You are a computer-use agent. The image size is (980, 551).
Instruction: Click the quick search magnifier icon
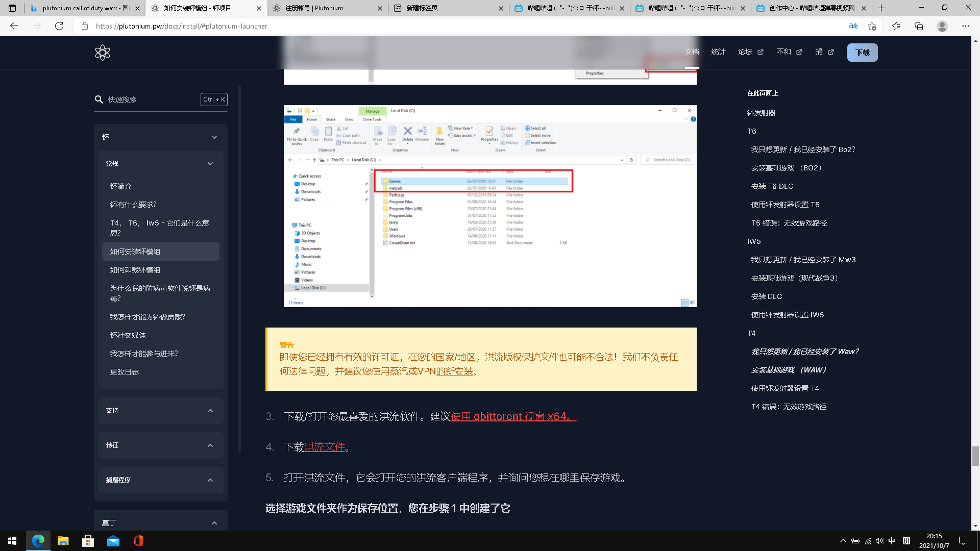(x=99, y=99)
